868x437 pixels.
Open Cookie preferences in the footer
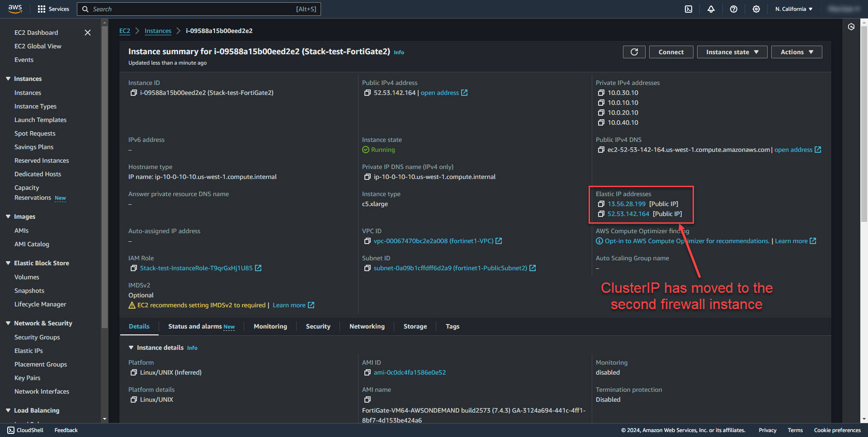click(x=837, y=430)
